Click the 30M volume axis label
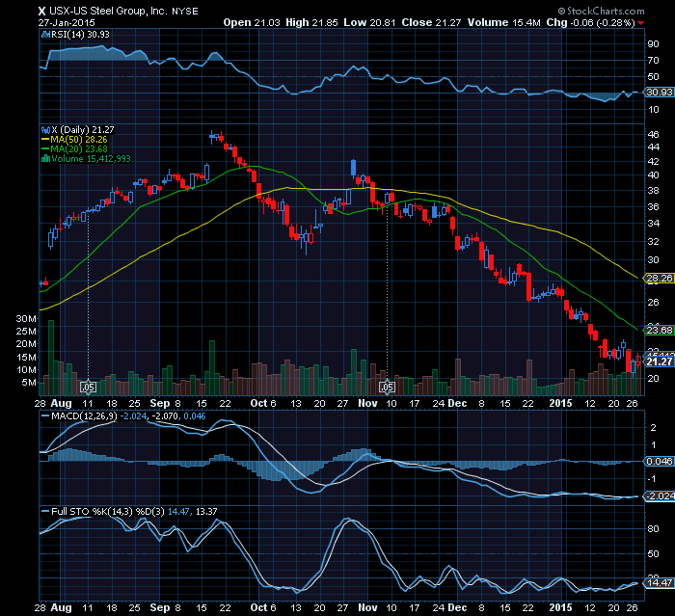Screen dimensions: 675x616 [x=26, y=318]
